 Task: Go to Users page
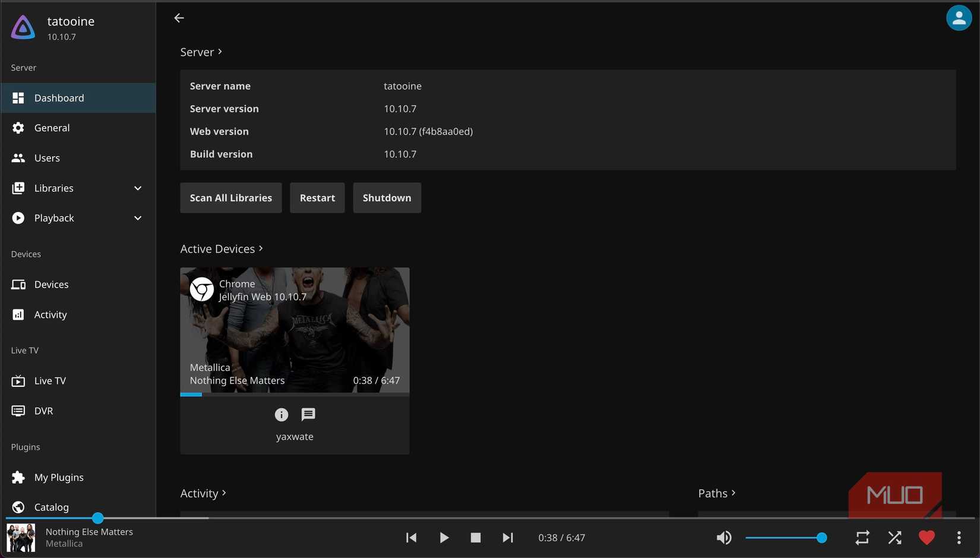coord(78,158)
